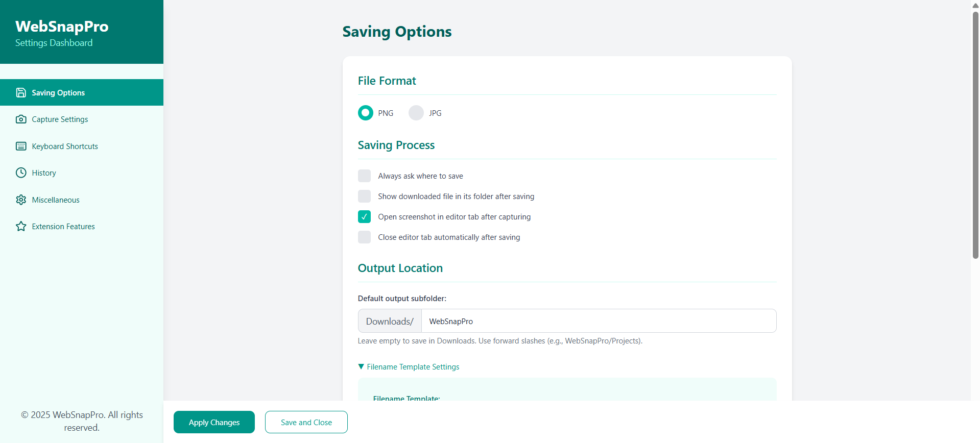Click the page's vertical scrollbar thumb

[975, 133]
